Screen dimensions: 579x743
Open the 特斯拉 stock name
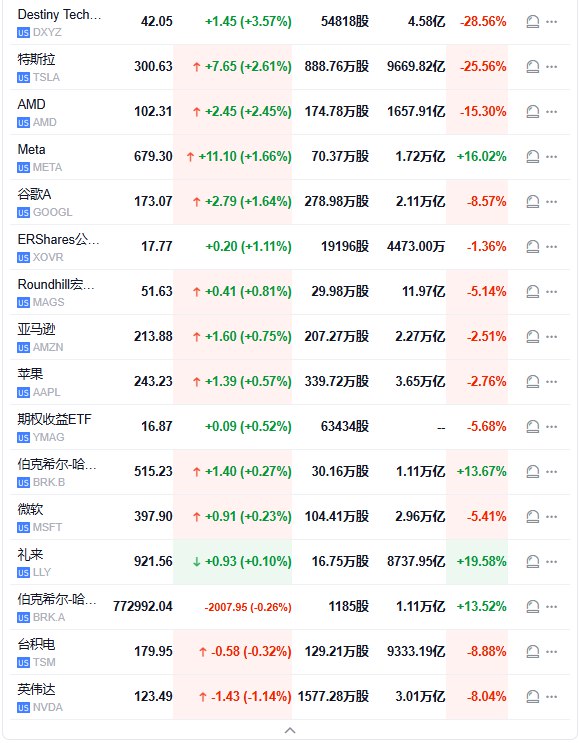click(36, 59)
